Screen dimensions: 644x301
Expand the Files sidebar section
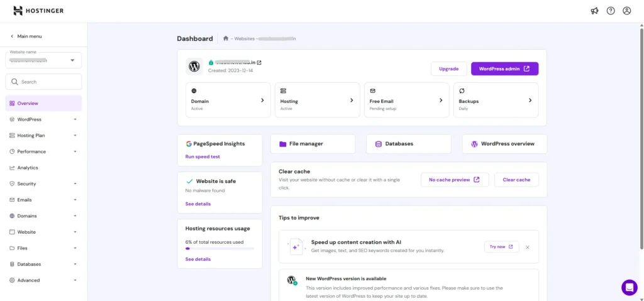point(75,248)
